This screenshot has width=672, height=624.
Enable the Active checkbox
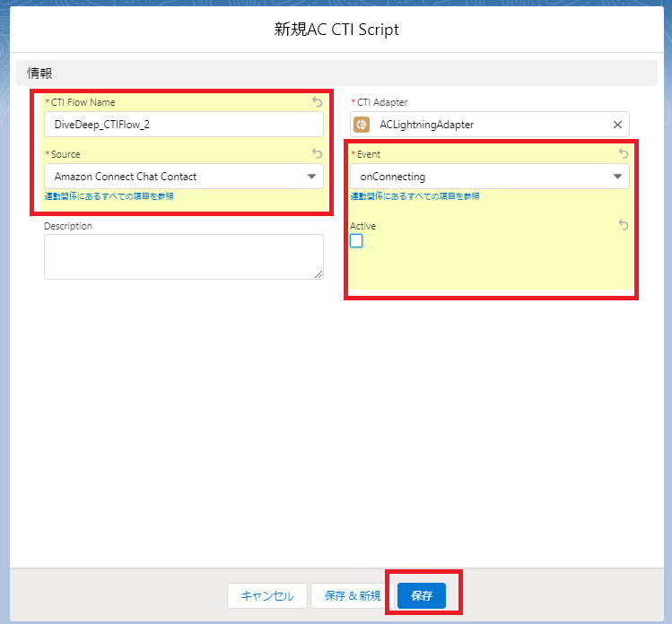pyautogui.click(x=356, y=241)
